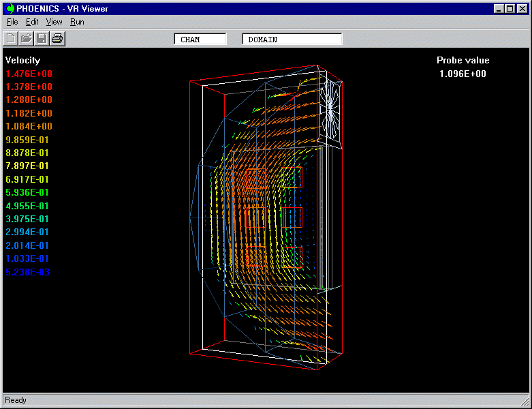Click the green PHOENICS title bar icon

tap(10, 9)
